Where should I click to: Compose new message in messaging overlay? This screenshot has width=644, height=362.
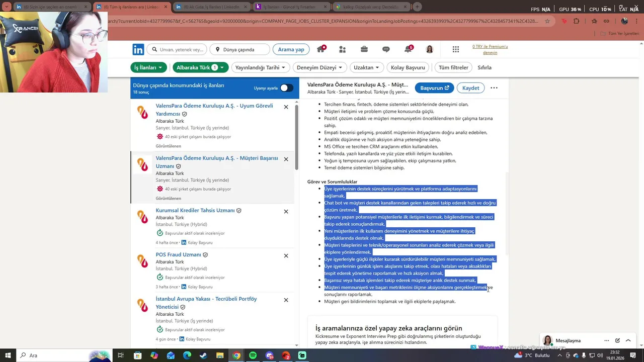point(617,340)
